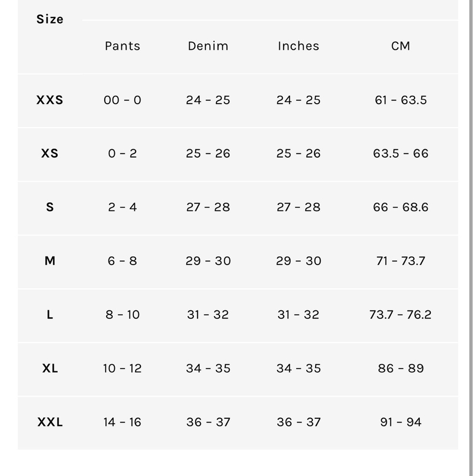This screenshot has width=476, height=476.
Task: Click the CM column header
Action: pos(400,46)
